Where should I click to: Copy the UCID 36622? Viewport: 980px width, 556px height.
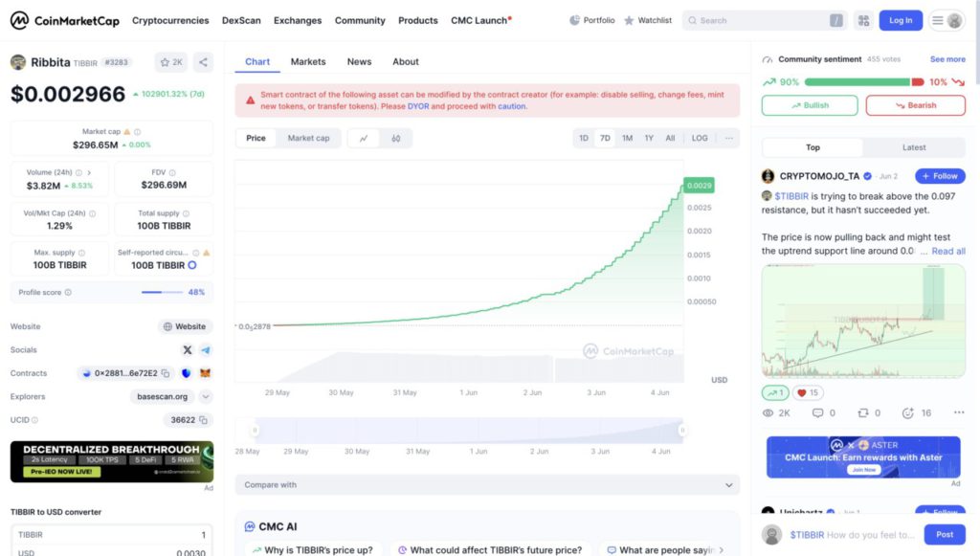(204, 419)
